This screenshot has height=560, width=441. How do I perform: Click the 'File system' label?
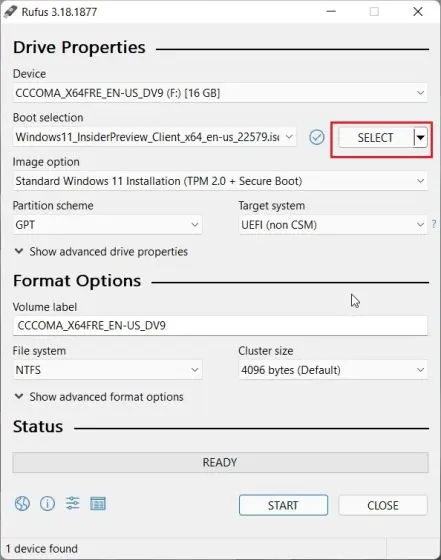(x=39, y=351)
